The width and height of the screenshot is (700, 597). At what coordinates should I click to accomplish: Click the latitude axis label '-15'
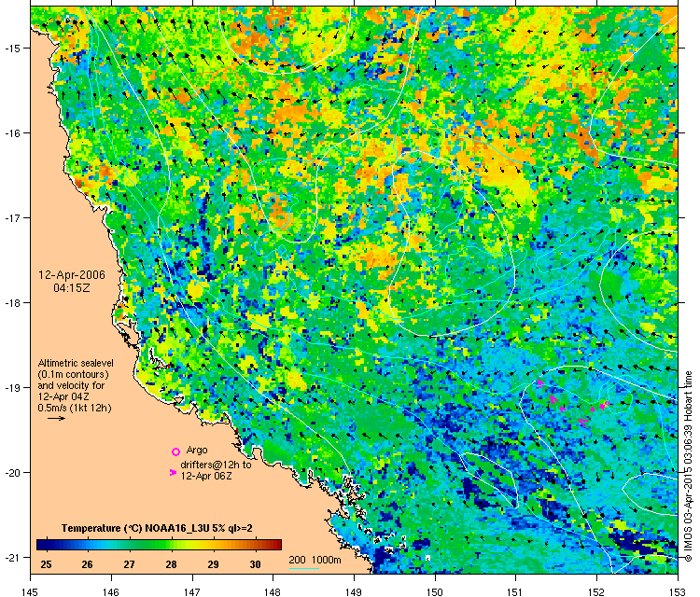coord(11,49)
